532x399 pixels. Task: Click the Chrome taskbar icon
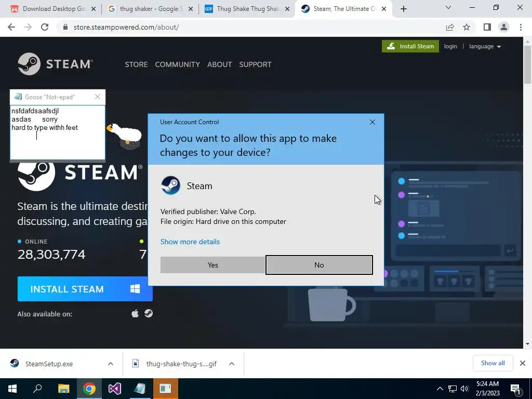(x=89, y=389)
